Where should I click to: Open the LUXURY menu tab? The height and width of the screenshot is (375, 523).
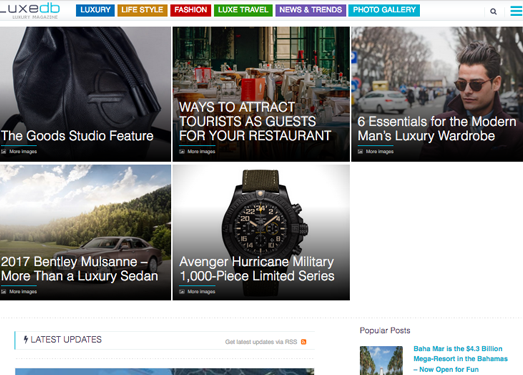[x=95, y=10]
